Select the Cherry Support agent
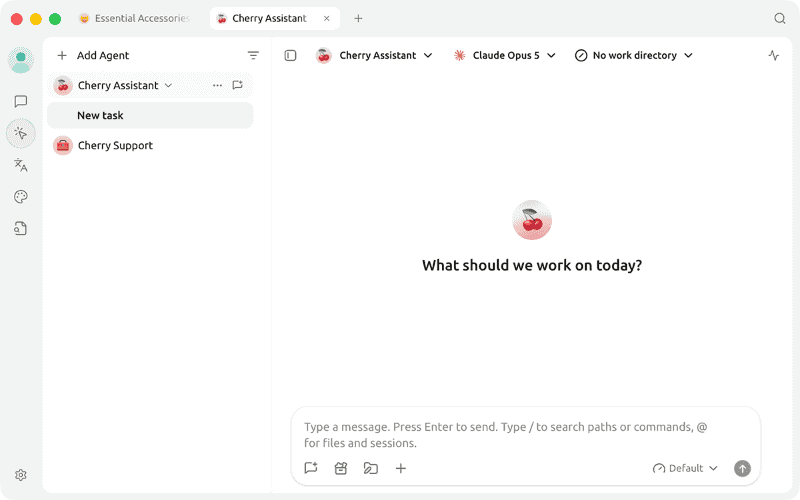 tap(150, 145)
